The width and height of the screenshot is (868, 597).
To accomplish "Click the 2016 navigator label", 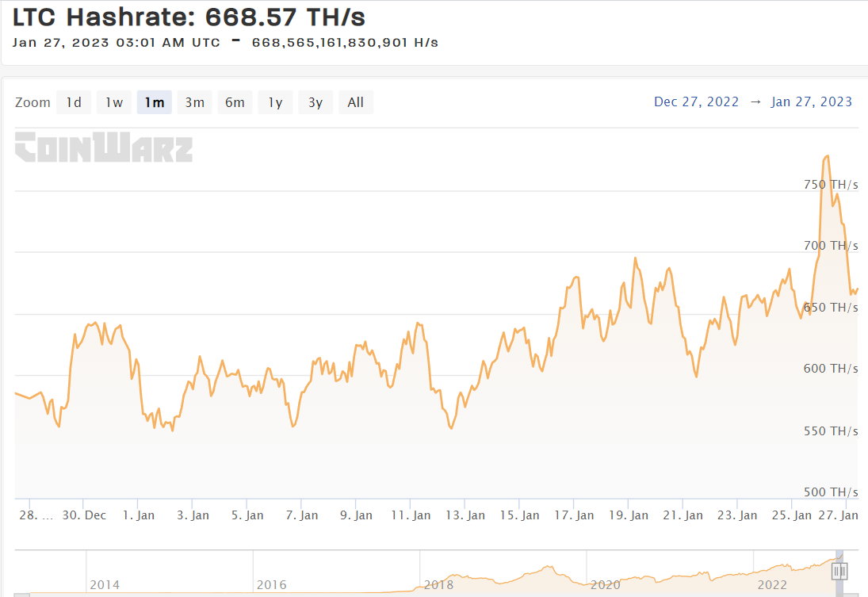I will pos(272,585).
